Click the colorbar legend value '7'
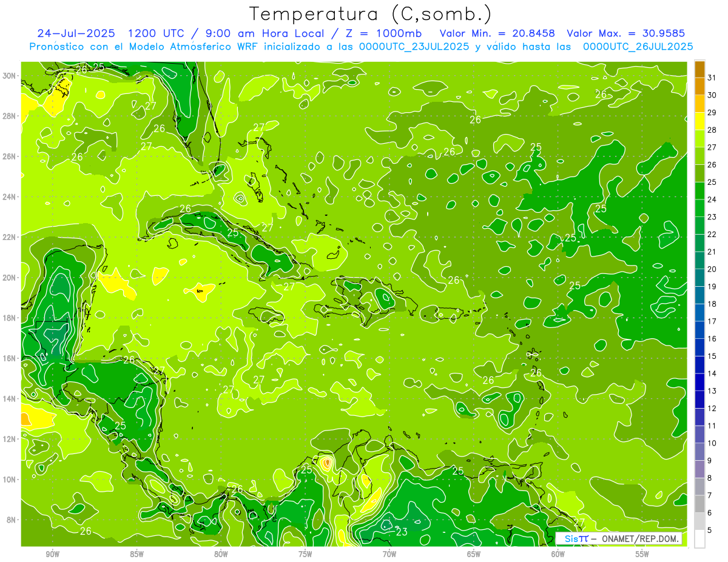The width and height of the screenshot is (728, 562). point(710,495)
